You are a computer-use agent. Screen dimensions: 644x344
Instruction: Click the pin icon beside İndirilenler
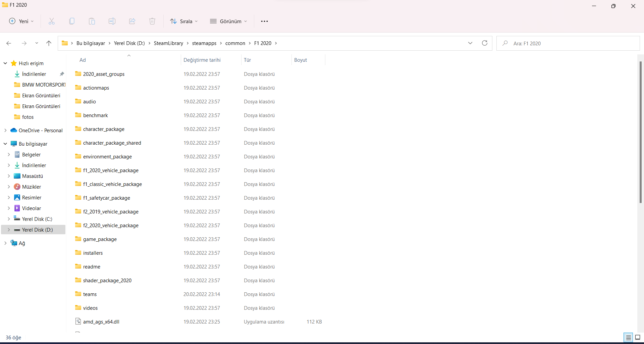(x=62, y=74)
